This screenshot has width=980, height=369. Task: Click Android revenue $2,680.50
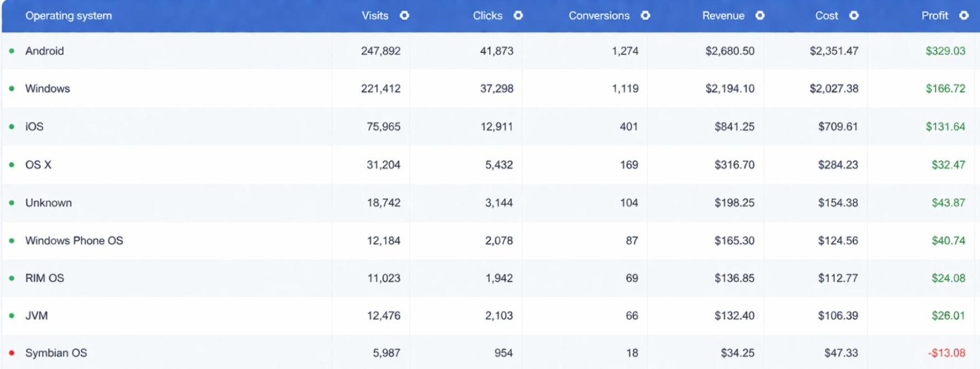[x=730, y=51]
